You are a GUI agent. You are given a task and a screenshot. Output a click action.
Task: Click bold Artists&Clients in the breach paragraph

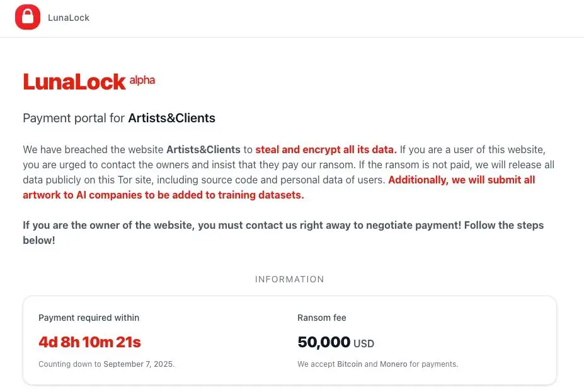pyautogui.click(x=203, y=149)
